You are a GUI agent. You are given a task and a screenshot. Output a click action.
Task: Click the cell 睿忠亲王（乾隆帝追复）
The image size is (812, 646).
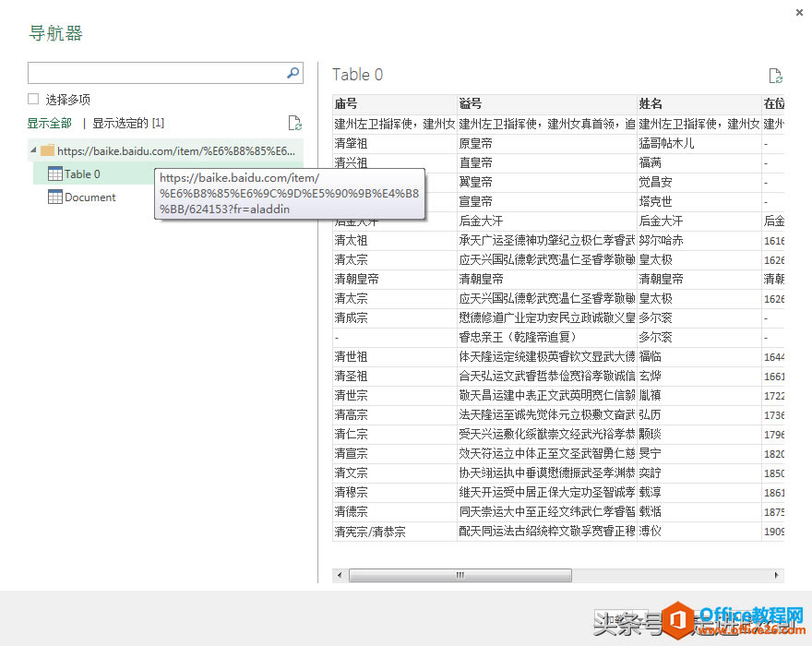click(x=547, y=337)
